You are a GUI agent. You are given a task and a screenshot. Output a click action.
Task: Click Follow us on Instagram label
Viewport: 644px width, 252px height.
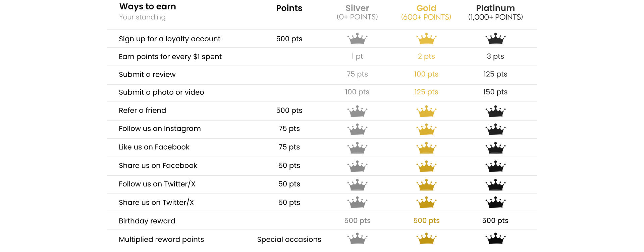pos(160,129)
